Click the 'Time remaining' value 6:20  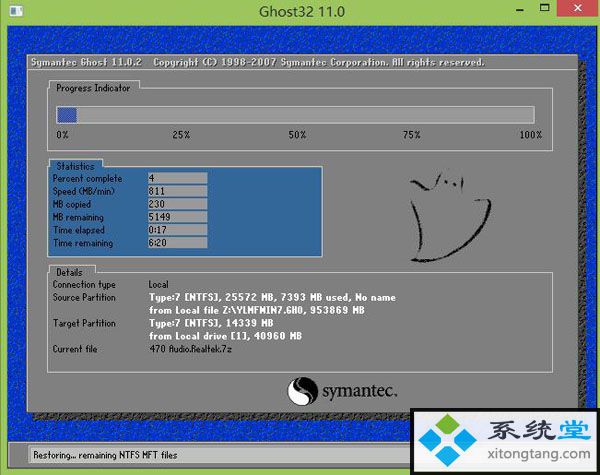178,243
